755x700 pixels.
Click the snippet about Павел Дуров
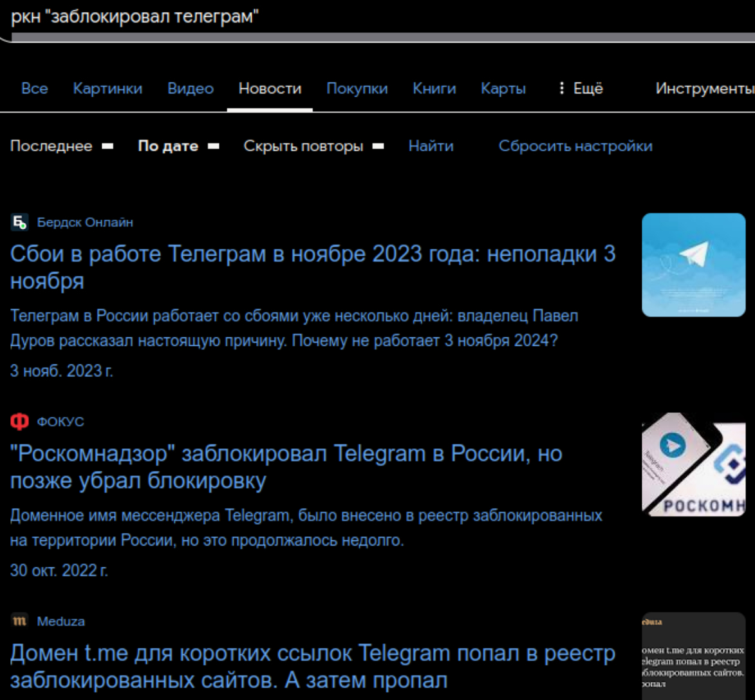294,328
